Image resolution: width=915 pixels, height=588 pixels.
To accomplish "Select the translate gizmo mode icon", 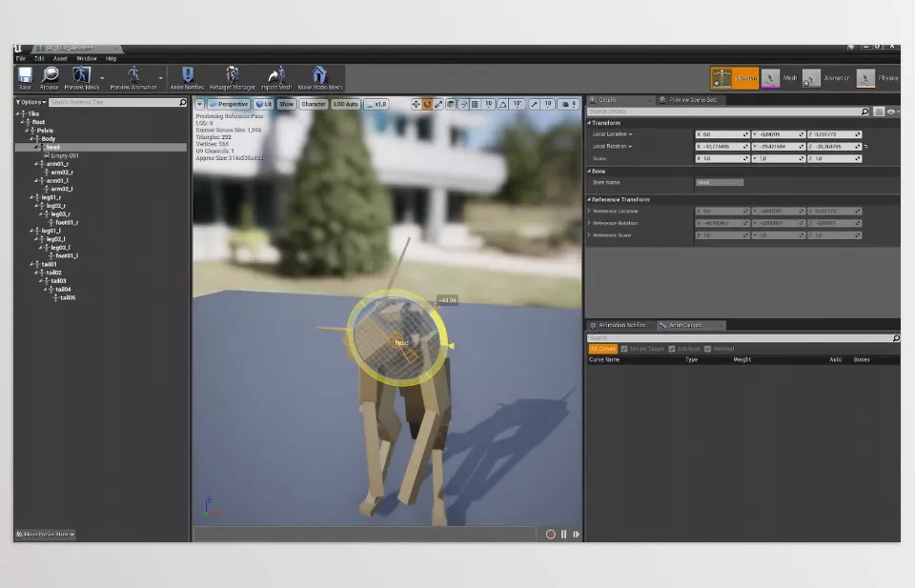I will coord(416,104).
